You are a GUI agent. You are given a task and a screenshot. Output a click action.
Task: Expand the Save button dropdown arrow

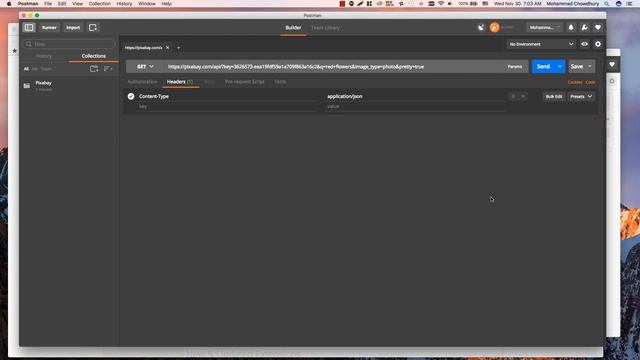pos(590,67)
